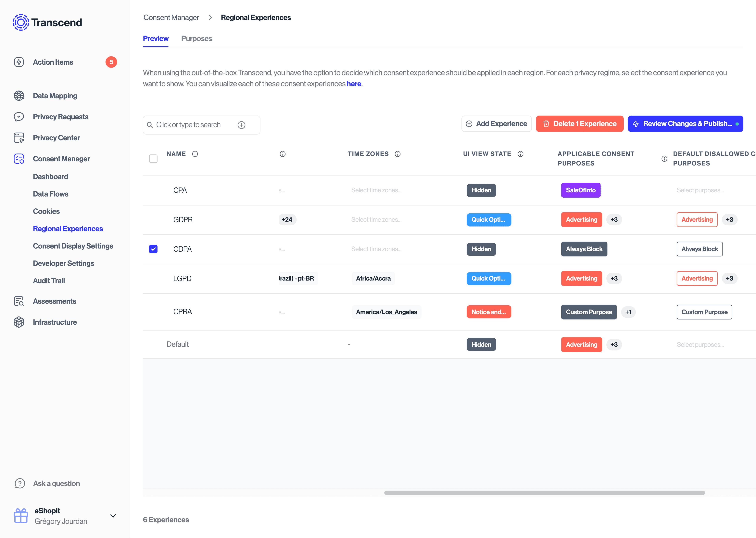Open Data Mapping globe icon
The height and width of the screenshot is (538, 756).
coord(19,96)
